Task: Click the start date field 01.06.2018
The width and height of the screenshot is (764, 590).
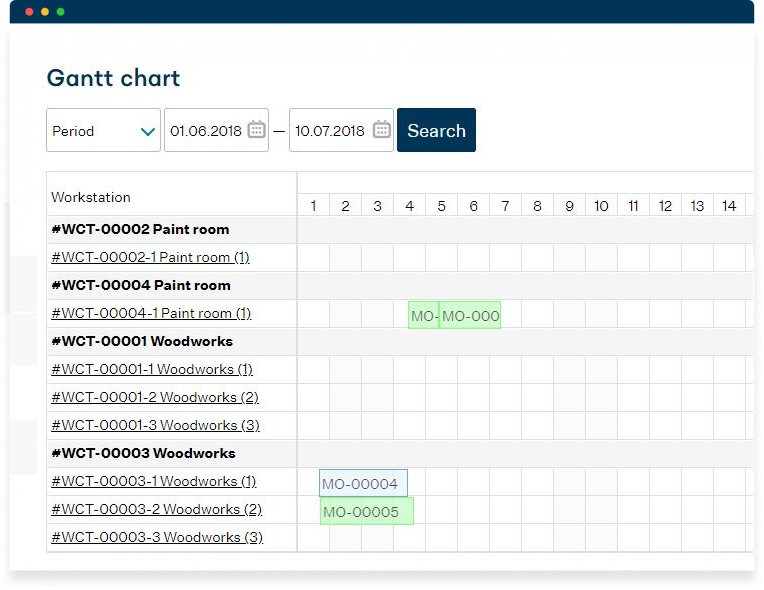Action: pos(206,131)
